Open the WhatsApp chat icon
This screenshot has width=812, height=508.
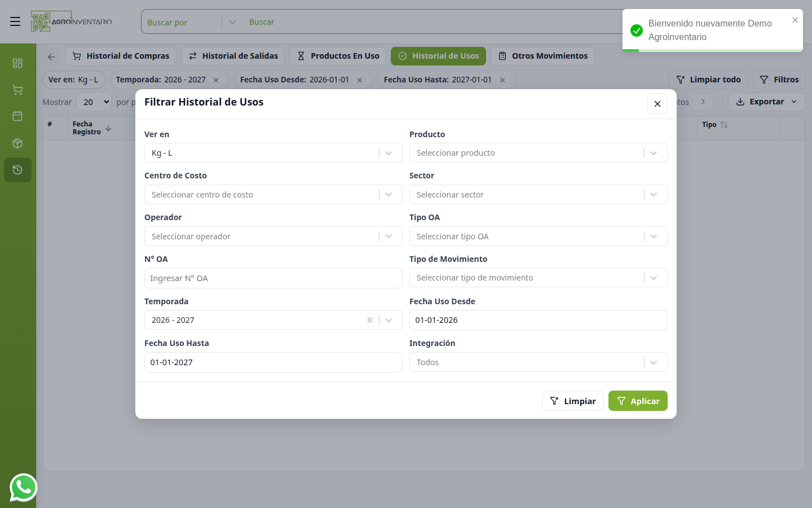click(x=23, y=488)
